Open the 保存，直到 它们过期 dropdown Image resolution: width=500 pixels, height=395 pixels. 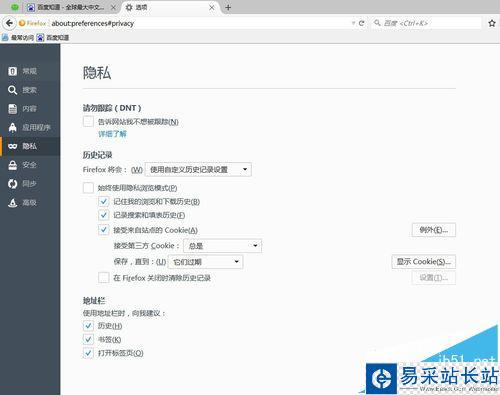click(206, 262)
